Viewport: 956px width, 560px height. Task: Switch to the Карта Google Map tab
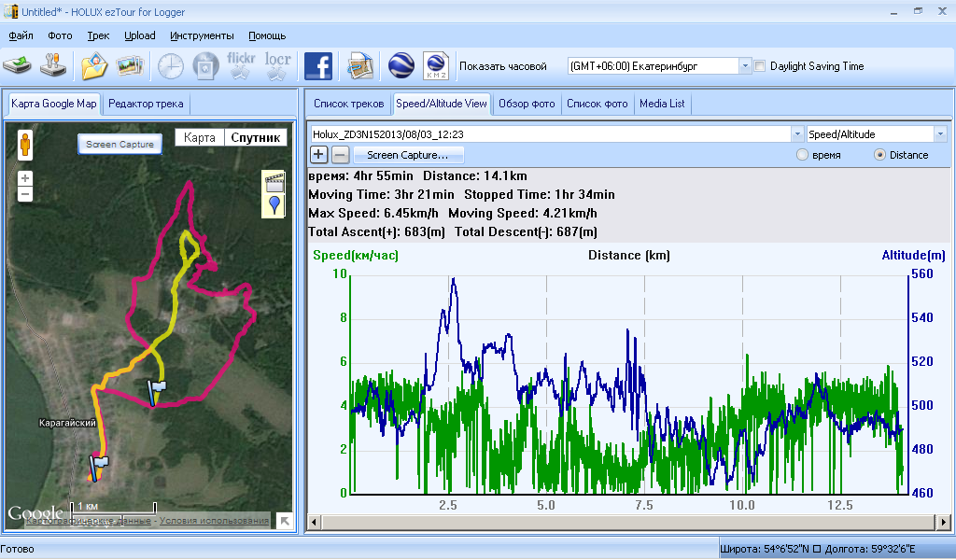coord(53,104)
